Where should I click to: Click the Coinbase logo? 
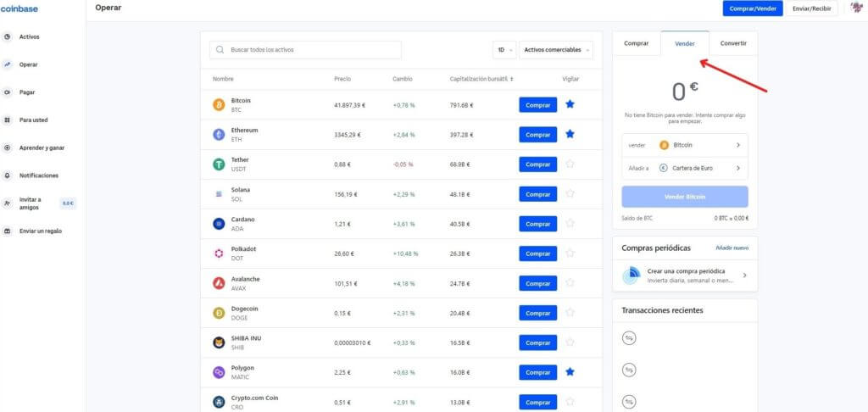(19, 8)
